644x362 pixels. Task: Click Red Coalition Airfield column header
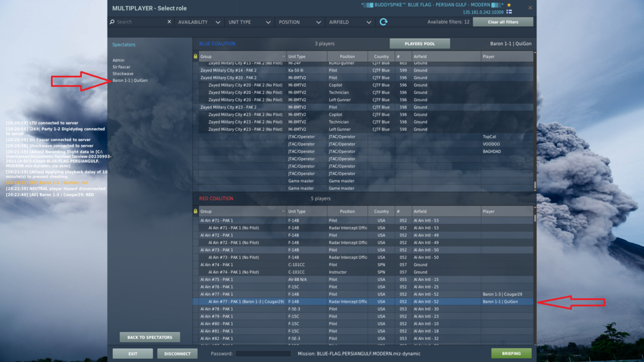(x=446, y=211)
